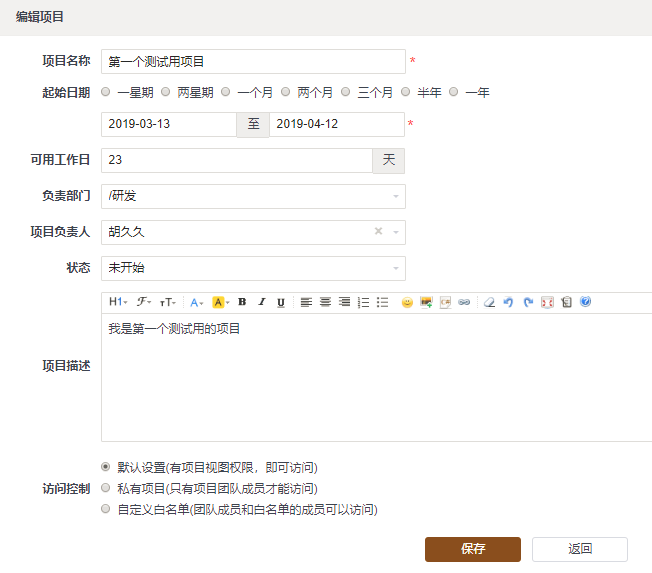This screenshot has height=573, width=652.
Task: Undo last edit in editor
Action: (x=508, y=302)
